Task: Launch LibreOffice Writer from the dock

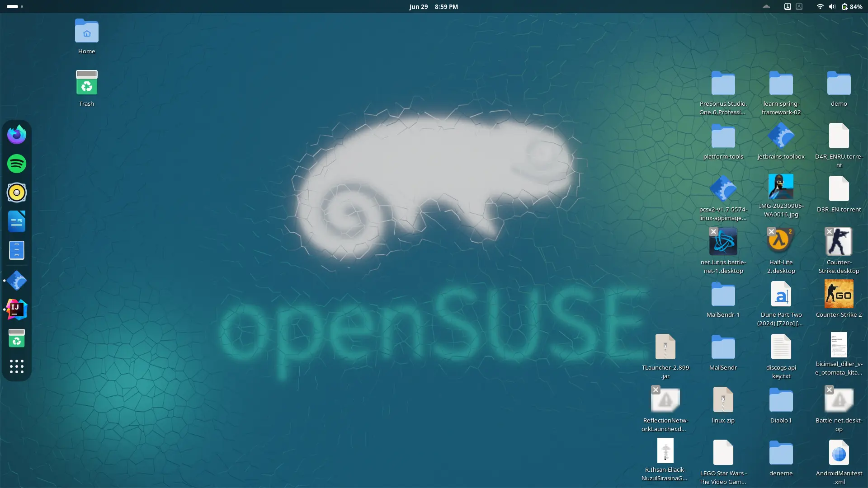Action: click(17, 221)
